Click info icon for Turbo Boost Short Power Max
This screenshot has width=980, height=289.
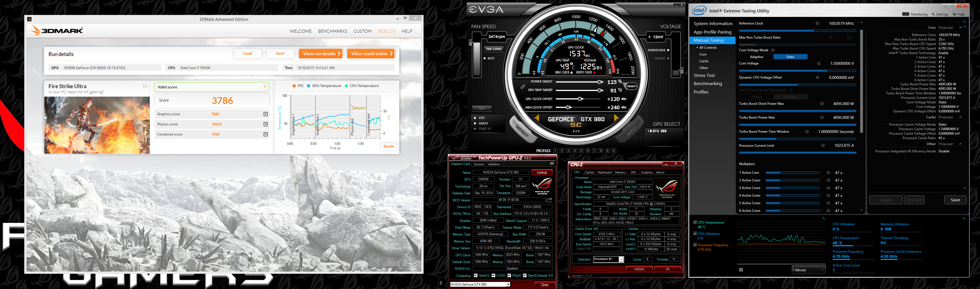click(x=822, y=104)
